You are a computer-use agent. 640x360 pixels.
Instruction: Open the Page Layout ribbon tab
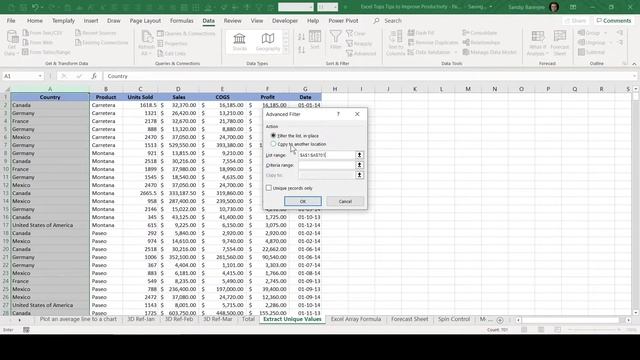[x=145, y=20]
